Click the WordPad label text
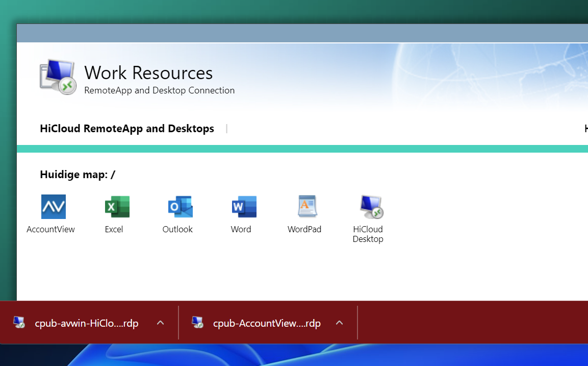Viewport: 588px width, 366px height. coord(304,229)
